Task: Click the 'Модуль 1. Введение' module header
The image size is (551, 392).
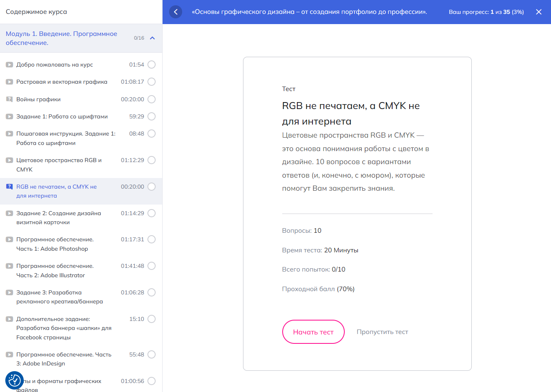Action: [61, 38]
